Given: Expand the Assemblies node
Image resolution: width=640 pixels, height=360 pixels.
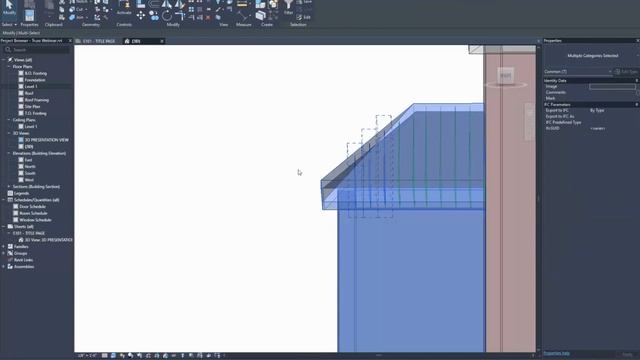Looking at the screenshot, I should pyautogui.click(x=4, y=267).
